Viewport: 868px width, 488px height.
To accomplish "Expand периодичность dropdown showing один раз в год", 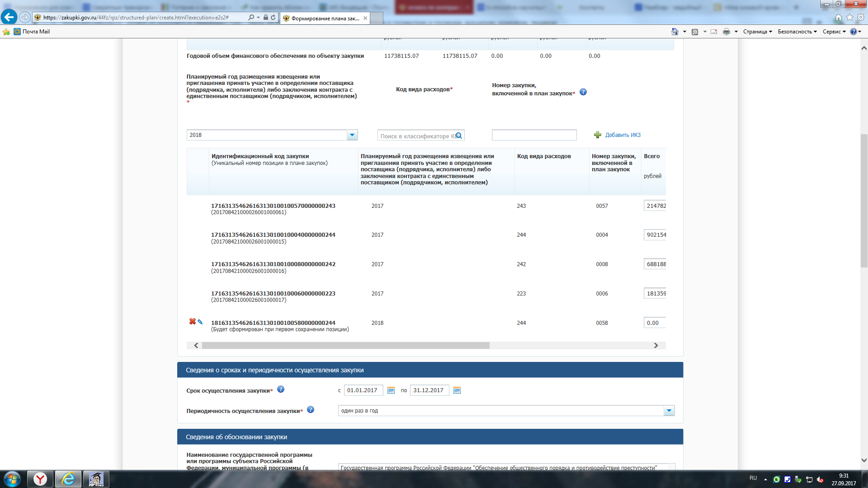I will coord(669,411).
